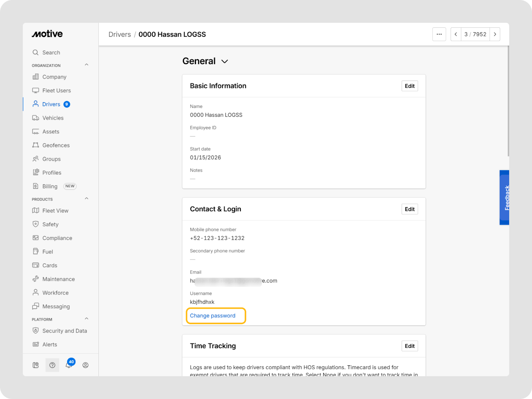Open Compliance in the sidebar
Screen dimensions: 532x399
tap(57, 238)
